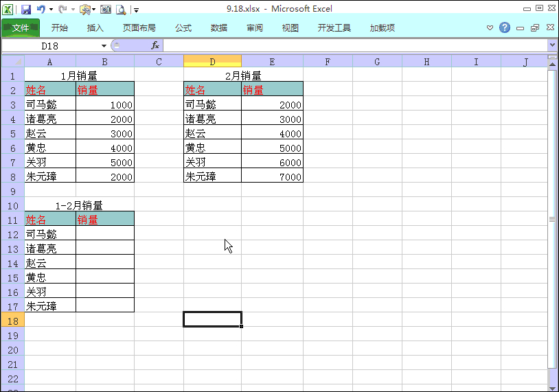Select cell A3 containing 司马懿
The height and width of the screenshot is (392, 559).
click(x=50, y=104)
